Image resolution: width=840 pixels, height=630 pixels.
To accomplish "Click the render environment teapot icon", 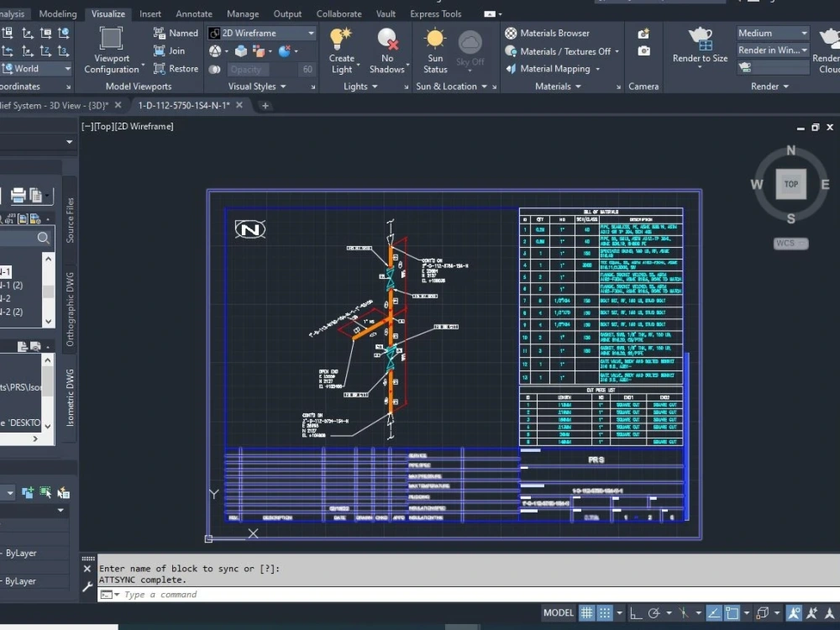I will point(744,67).
